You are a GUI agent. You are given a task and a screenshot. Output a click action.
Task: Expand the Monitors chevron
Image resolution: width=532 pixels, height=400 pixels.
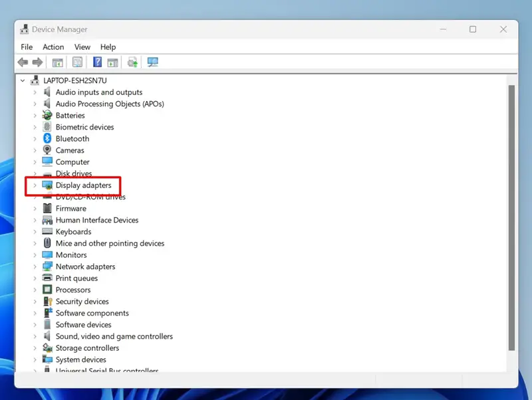tap(35, 255)
